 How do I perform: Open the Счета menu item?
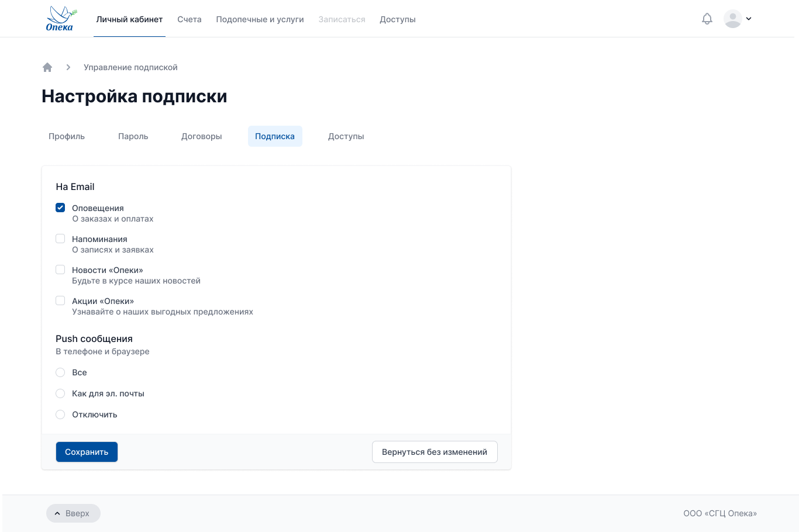(x=190, y=19)
